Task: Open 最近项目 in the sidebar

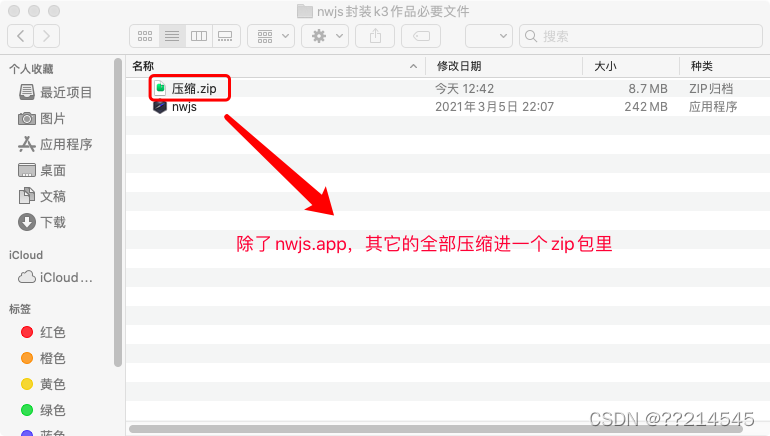Action: (x=66, y=92)
